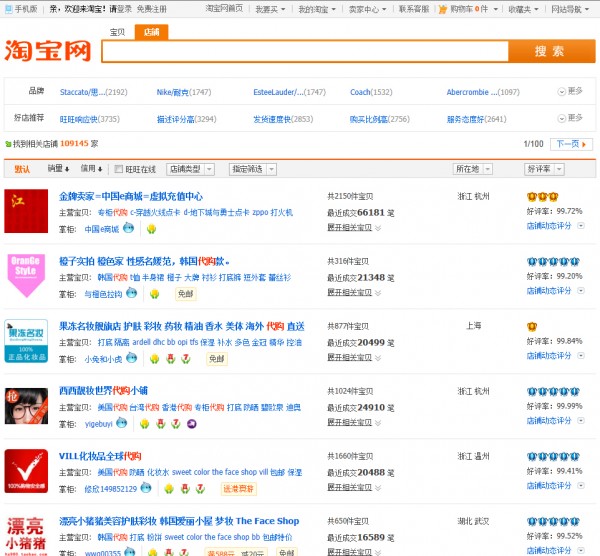Open 果冻名妆 shop thumbnail
The image size is (600, 556).
pos(26,341)
